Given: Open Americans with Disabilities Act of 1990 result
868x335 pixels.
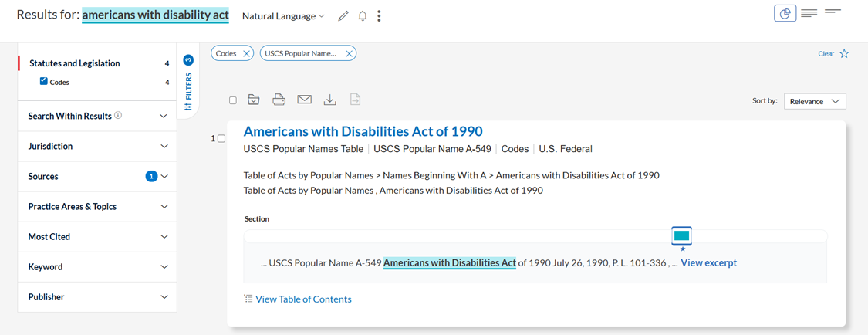Looking at the screenshot, I should tap(363, 131).
